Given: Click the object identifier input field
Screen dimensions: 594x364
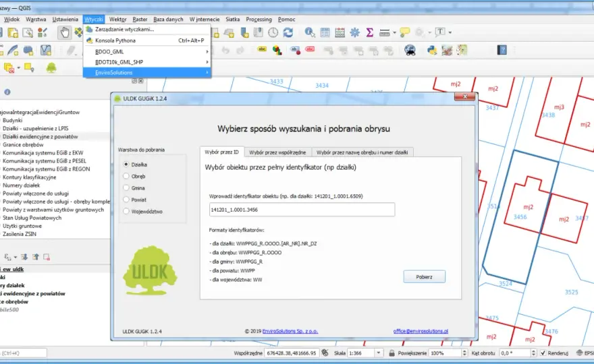Looking at the screenshot, I should coord(302,210).
